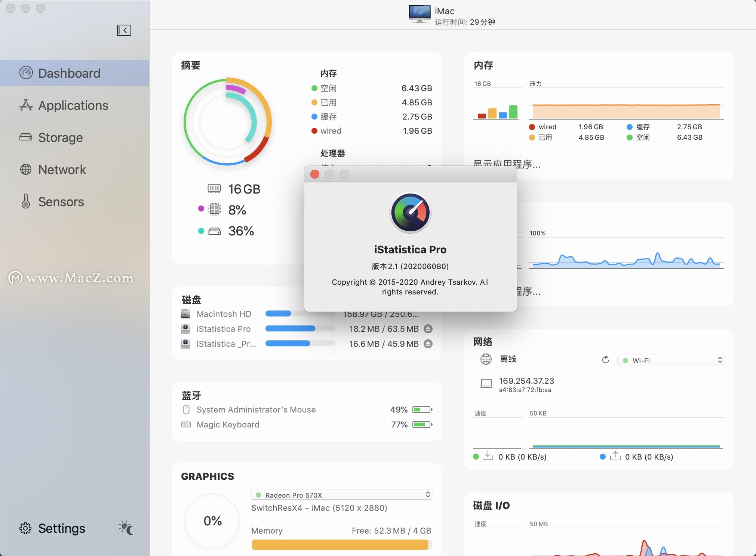Click the Settings gear icon
Viewport: 756px width, 556px height.
point(25,528)
